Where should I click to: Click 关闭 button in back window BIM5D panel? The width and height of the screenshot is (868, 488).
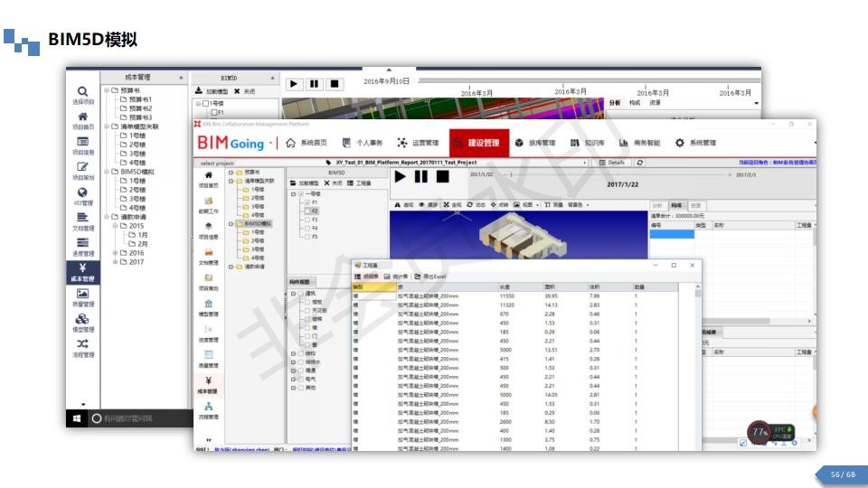245,91
